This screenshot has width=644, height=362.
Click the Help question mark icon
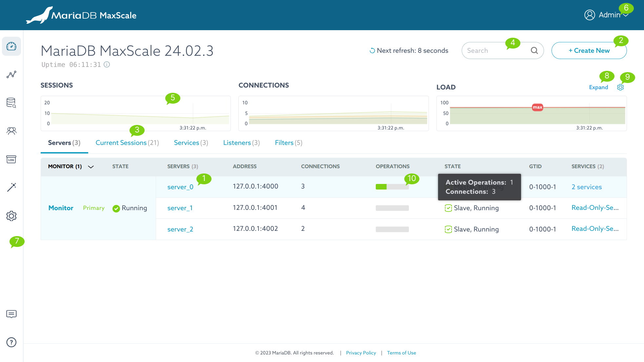point(11,342)
